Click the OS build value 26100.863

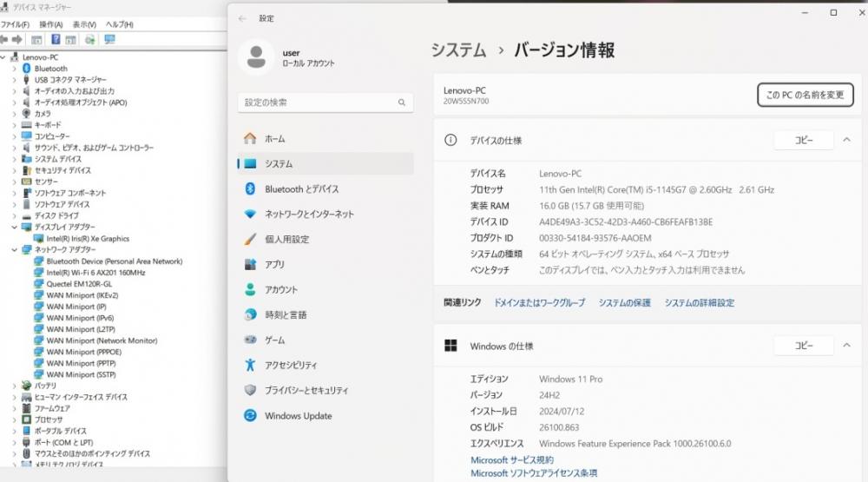tap(559, 427)
